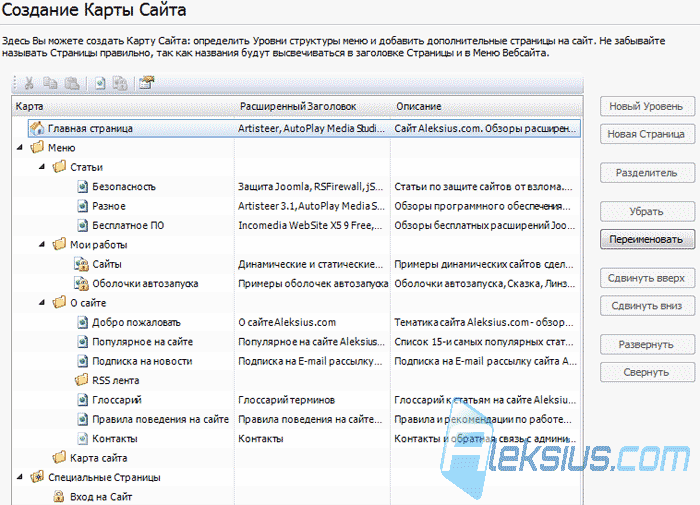Image resolution: width=700 pixels, height=505 pixels.
Task: Collapse the Меню tree node
Action: (19, 147)
